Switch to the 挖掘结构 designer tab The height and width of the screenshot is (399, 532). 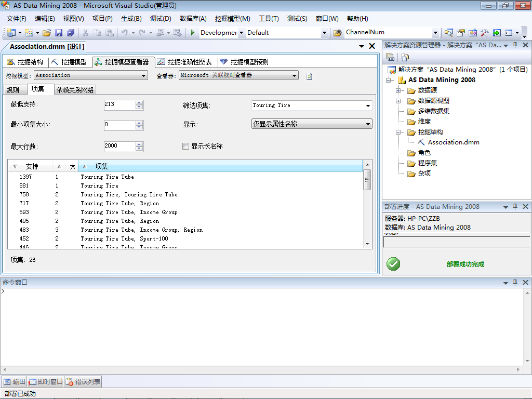(25, 62)
